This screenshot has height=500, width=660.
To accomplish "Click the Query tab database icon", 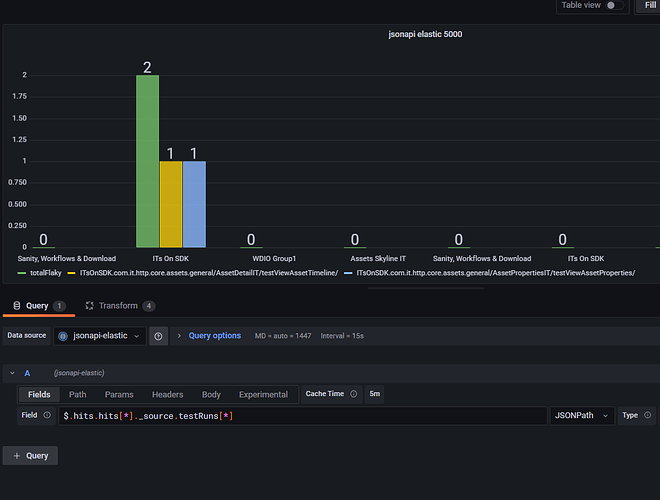I will pos(17,306).
